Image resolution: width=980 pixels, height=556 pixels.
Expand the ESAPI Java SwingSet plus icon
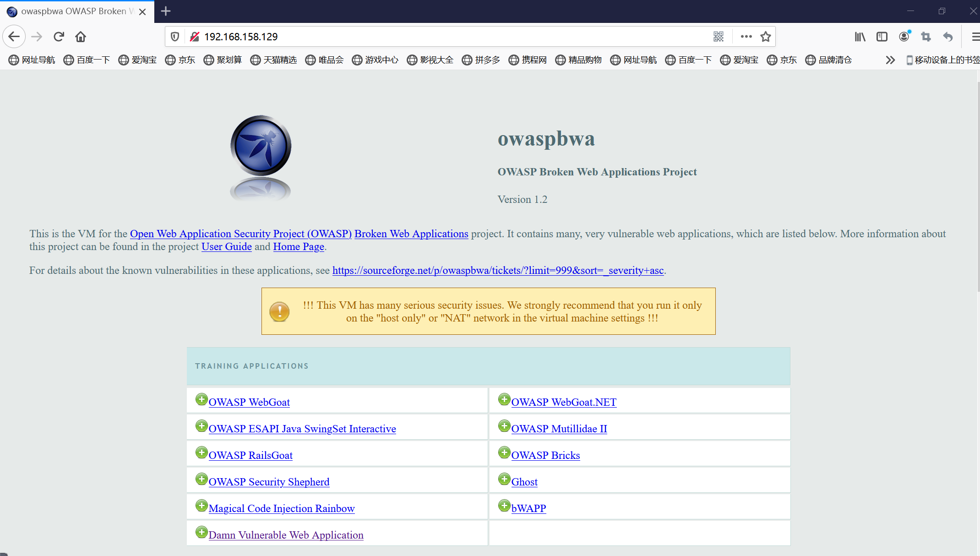(x=201, y=426)
